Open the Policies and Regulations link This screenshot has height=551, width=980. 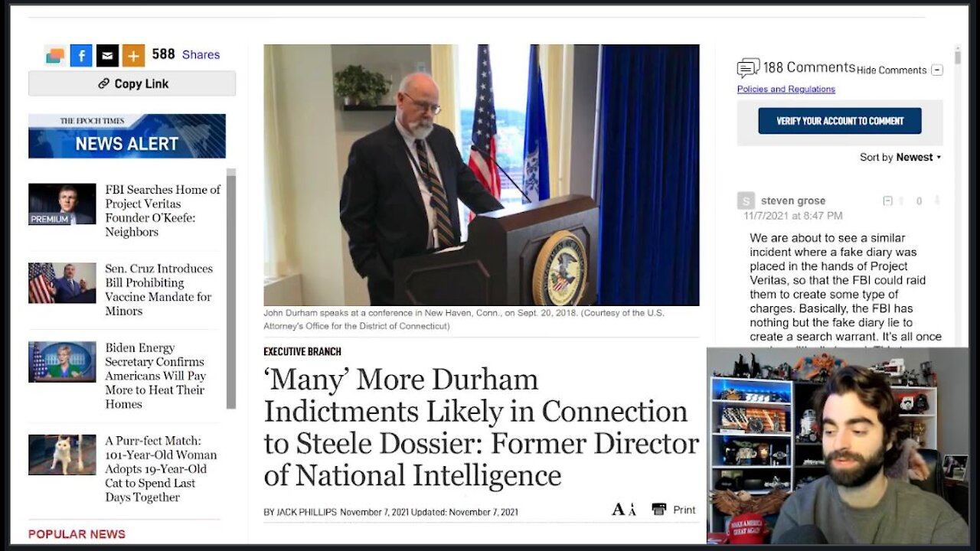[x=786, y=90]
